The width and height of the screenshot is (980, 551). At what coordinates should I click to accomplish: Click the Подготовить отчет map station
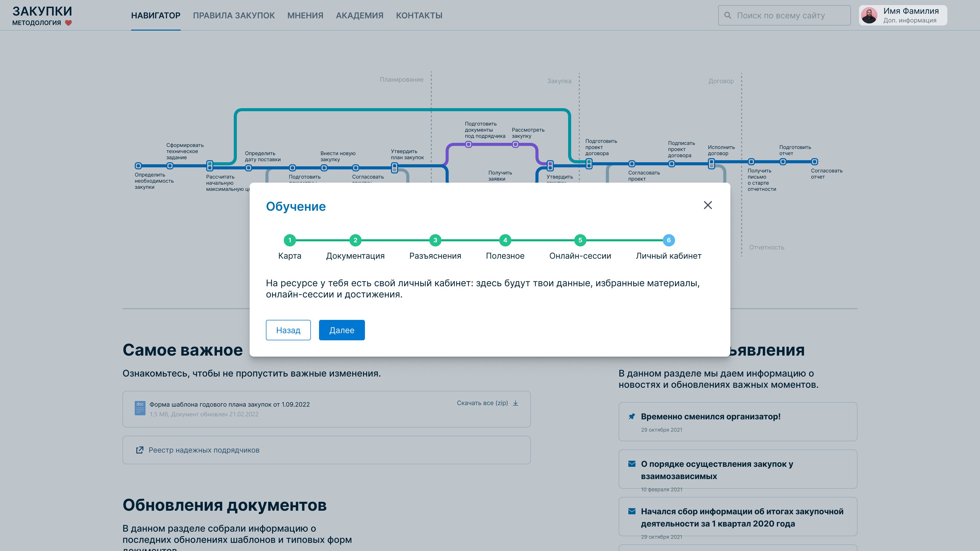point(782,162)
